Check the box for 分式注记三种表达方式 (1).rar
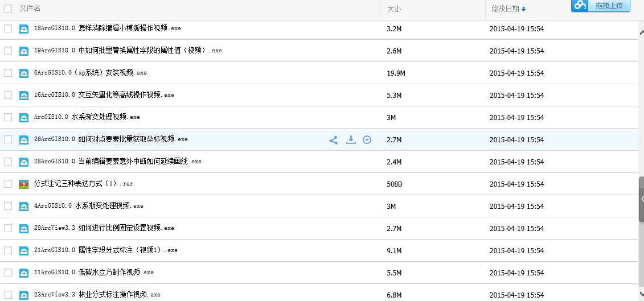 [x=8, y=184]
